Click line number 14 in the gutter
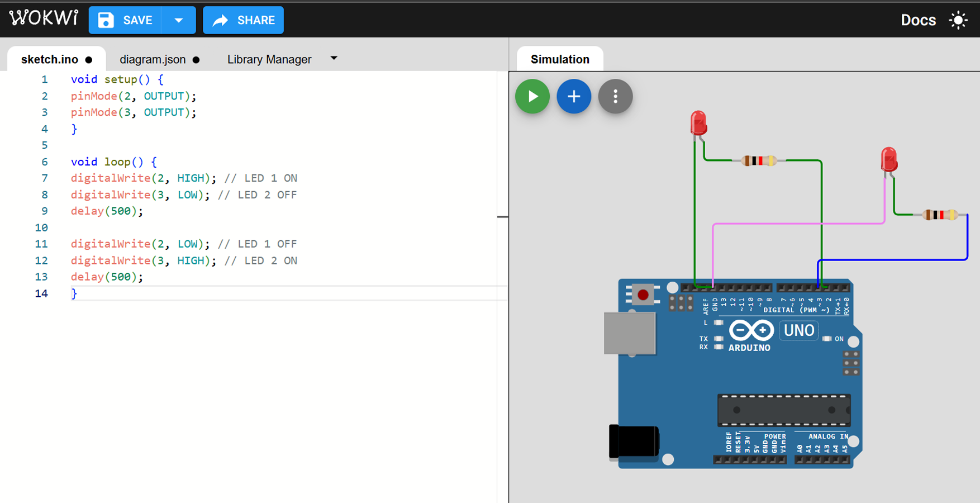Image resolution: width=980 pixels, height=503 pixels. pos(41,293)
